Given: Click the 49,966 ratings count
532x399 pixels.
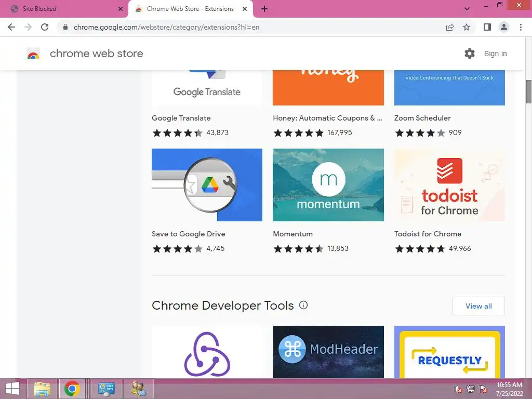Looking at the screenshot, I should [460, 248].
